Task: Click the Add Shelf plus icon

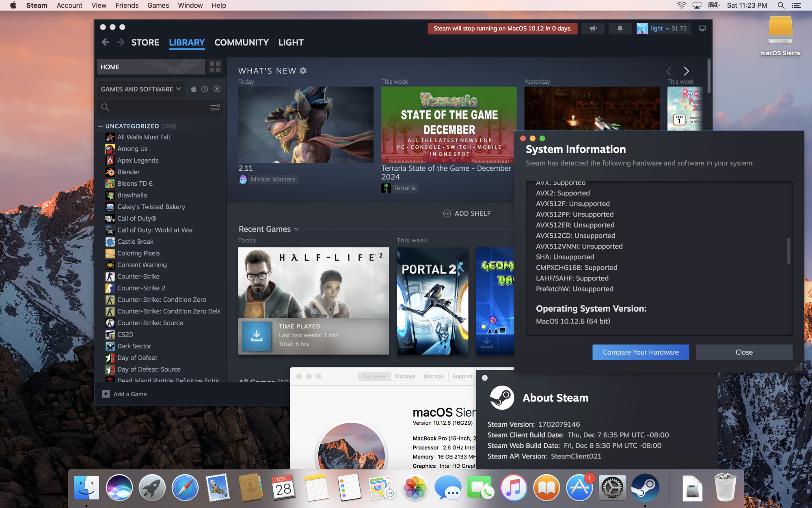Action: tap(447, 213)
